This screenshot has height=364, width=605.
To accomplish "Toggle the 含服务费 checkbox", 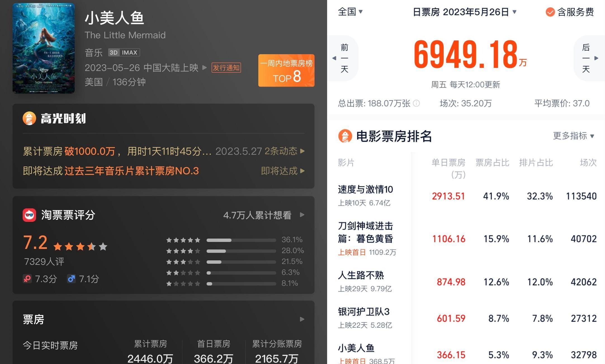I will pyautogui.click(x=550, y=12).
